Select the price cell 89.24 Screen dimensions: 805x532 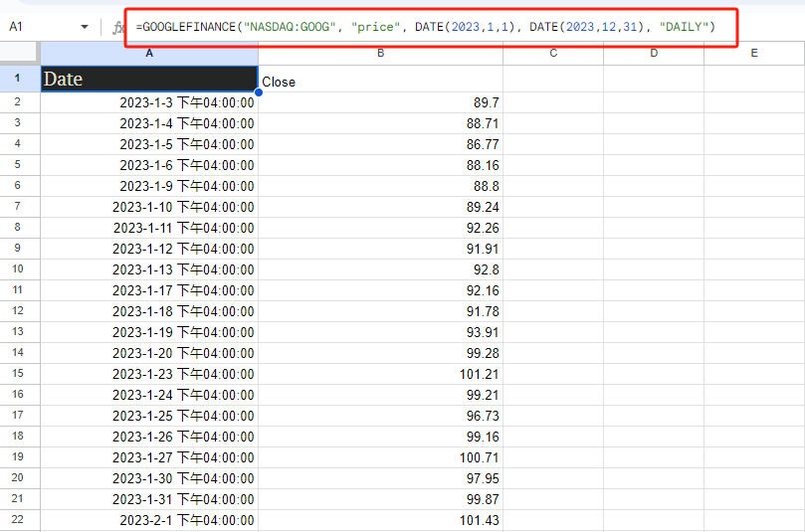pyautogui.click(x=380, y=207)
